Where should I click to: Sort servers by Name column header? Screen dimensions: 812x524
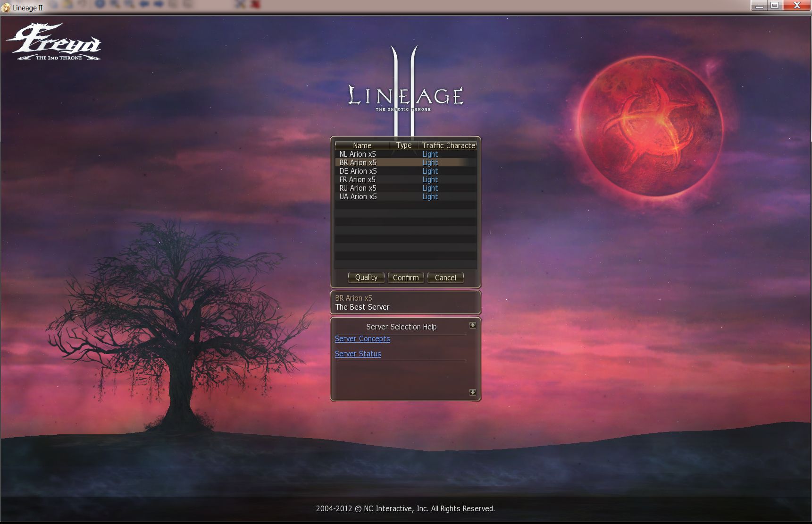(362, 145)
